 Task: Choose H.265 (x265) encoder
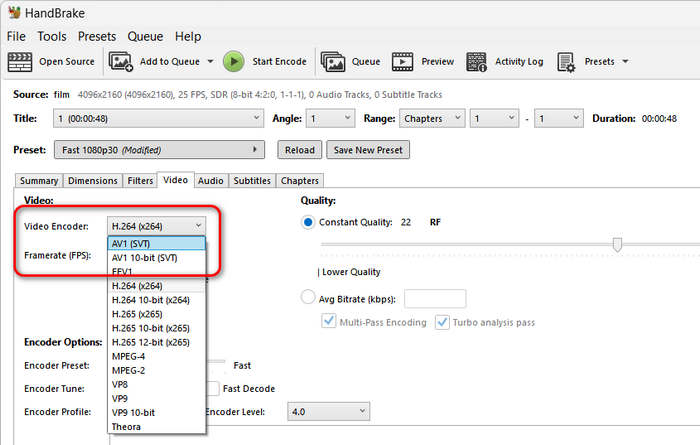tap(156, 314)
